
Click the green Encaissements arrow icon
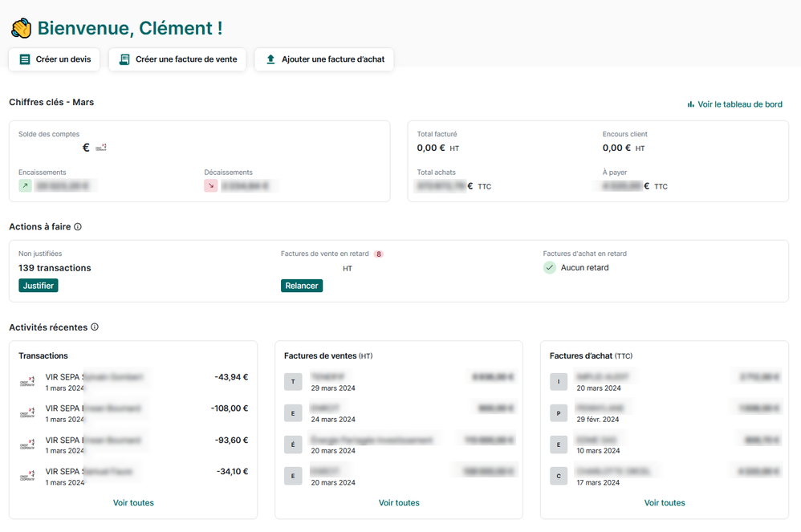[x=26, y=186]
